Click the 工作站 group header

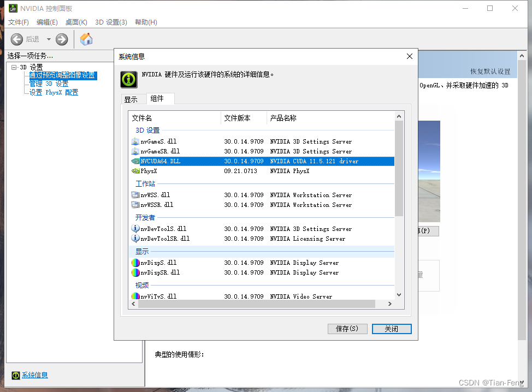tap(145, 184)
